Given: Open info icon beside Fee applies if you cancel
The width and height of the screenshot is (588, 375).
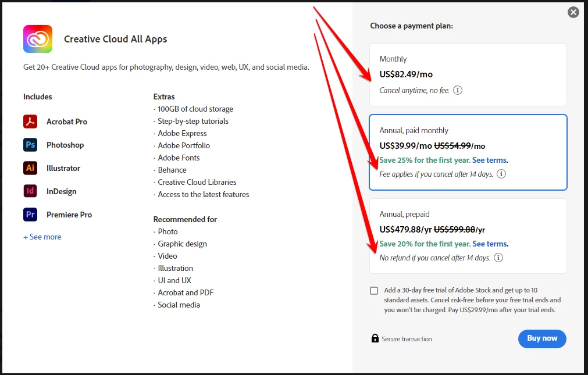Looking at the screenshot, I should pyautogui.click(x=501, y=174).
